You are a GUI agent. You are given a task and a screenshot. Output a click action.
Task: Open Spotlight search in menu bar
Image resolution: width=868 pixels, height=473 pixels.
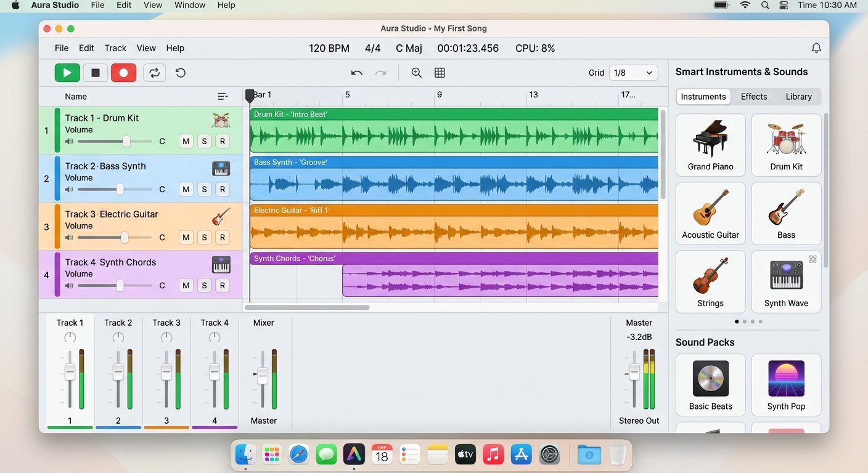point(765,5)
